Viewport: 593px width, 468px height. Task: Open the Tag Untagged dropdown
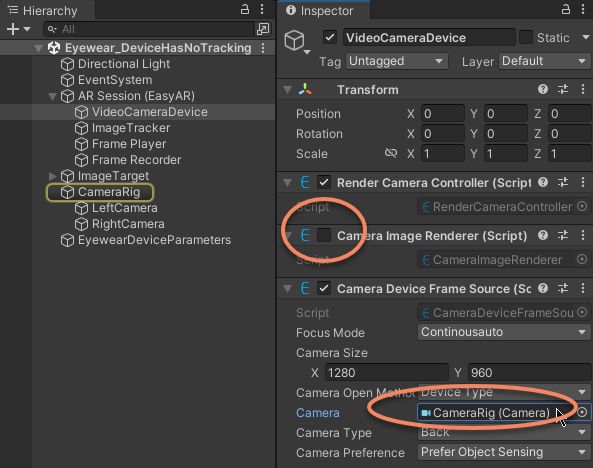point(397,61)
